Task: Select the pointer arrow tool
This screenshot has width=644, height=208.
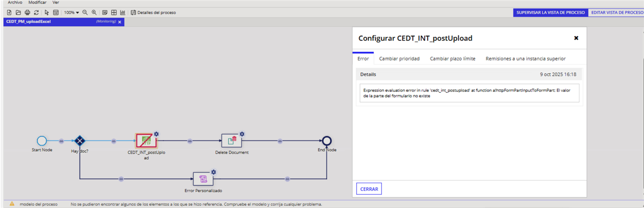Action: coord(47,13)
